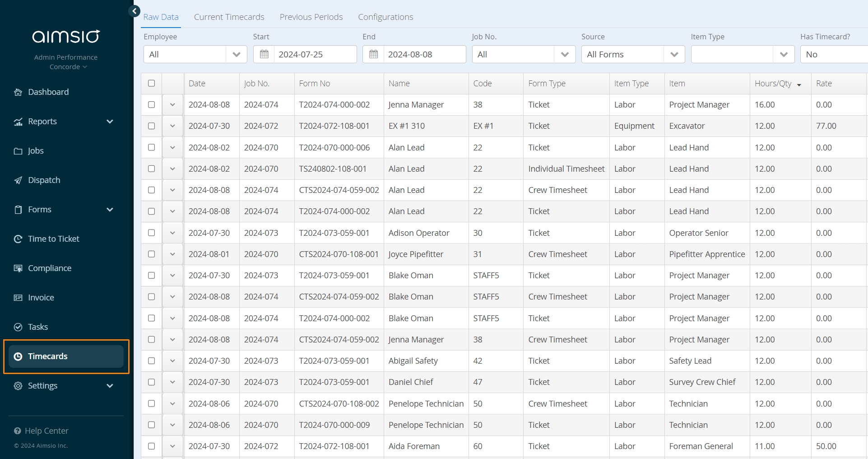Click the aimsio logo
The height and width of the screenshot is (459, 868).
[x=66, y=36]
